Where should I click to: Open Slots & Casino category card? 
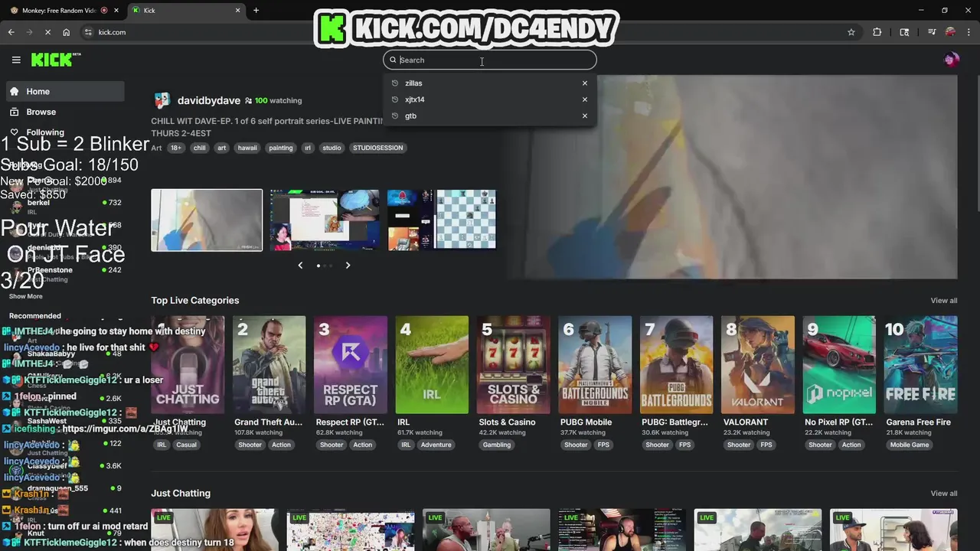(x=513, y=365)
